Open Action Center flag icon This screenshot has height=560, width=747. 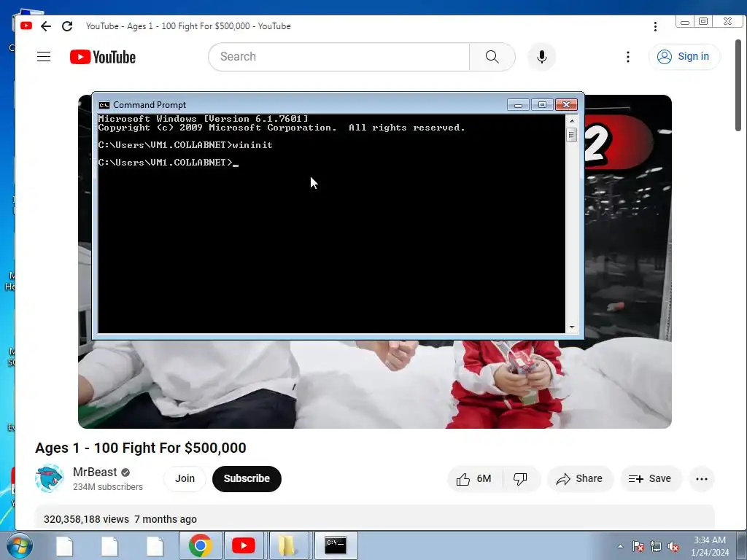(x=638, y=546)
